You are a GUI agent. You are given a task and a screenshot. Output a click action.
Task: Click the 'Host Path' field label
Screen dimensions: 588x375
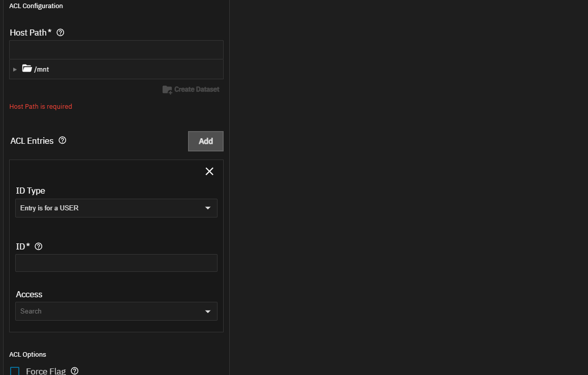coord(28,33)
